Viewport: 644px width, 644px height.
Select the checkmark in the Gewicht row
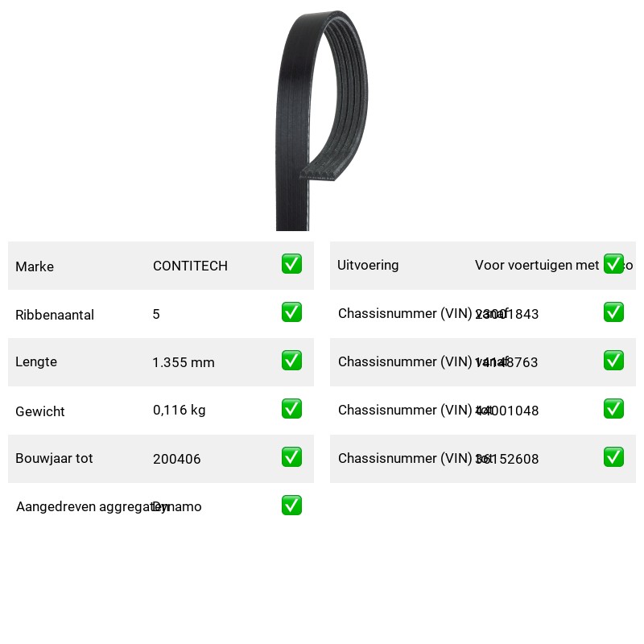click(291, 409)
